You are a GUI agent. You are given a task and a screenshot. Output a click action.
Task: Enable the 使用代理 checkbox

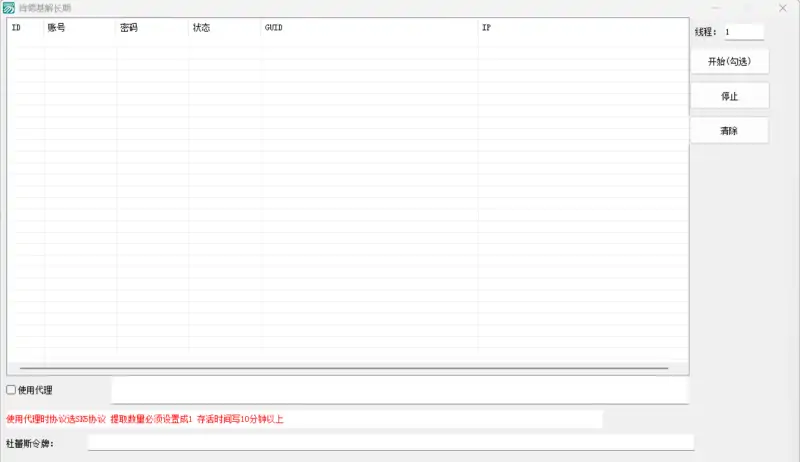[x=12, y=390]
